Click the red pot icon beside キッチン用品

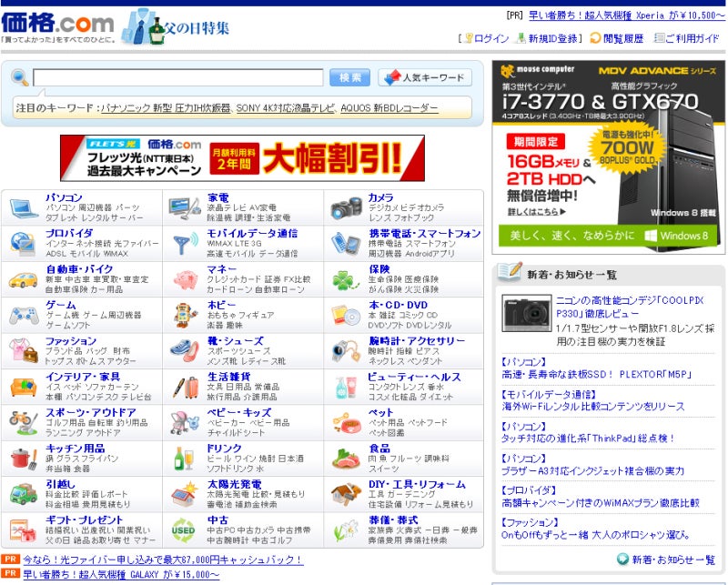[x=24, y=459]
